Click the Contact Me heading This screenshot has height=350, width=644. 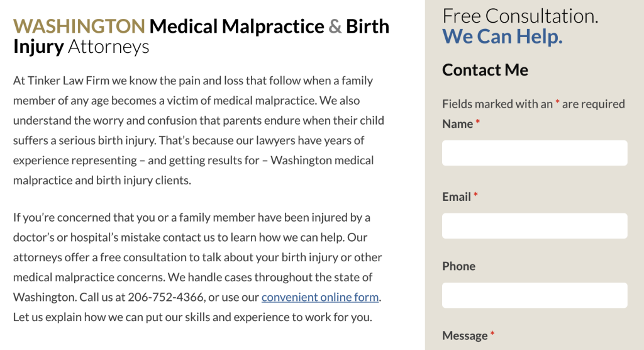[x=485, y=70]
